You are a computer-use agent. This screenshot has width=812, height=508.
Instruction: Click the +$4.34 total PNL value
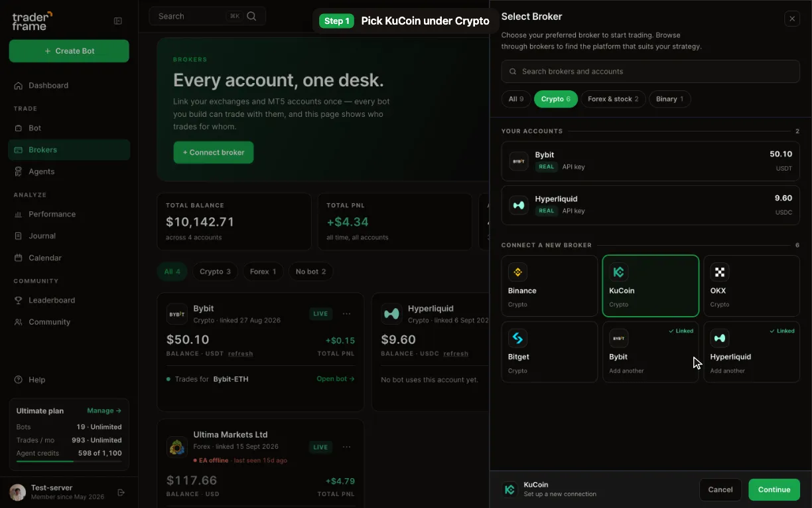coord(347,222)
